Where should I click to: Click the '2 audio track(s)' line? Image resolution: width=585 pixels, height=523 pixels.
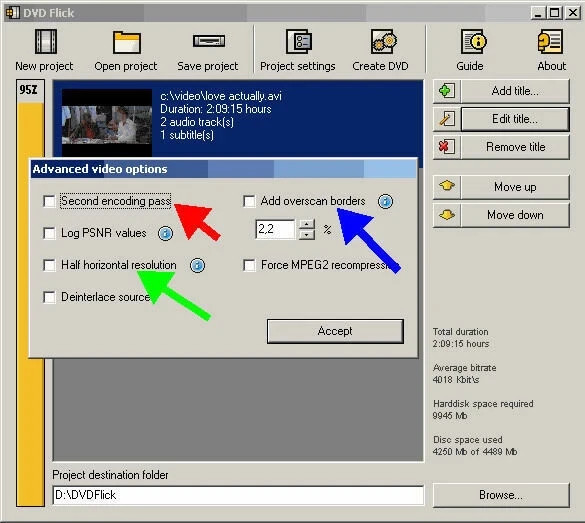click(197, 122)
